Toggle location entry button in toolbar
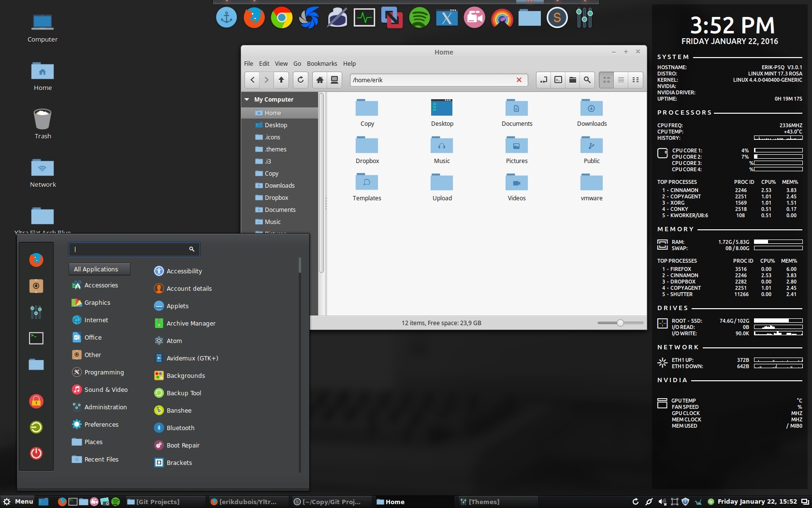812x508 pixels. pos(544,80)
